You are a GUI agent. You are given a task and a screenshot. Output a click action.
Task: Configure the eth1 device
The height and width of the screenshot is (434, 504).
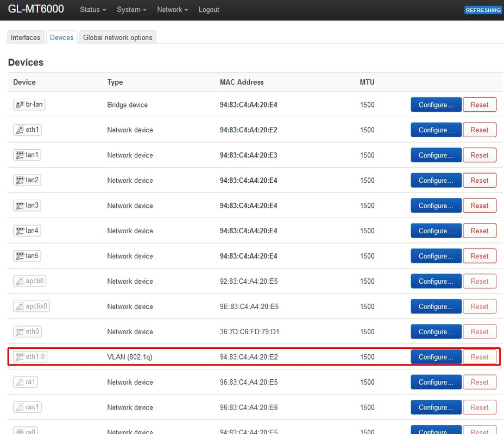(x=436, y=130)
